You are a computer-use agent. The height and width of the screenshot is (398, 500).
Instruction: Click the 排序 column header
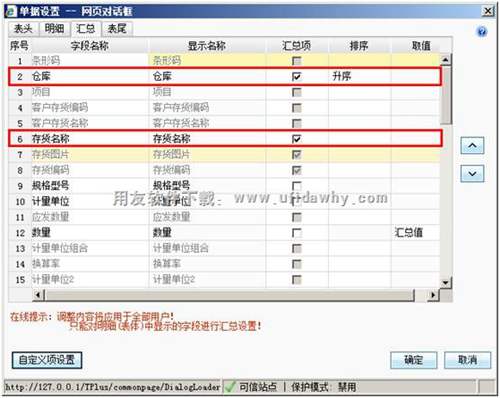point(359,46)
